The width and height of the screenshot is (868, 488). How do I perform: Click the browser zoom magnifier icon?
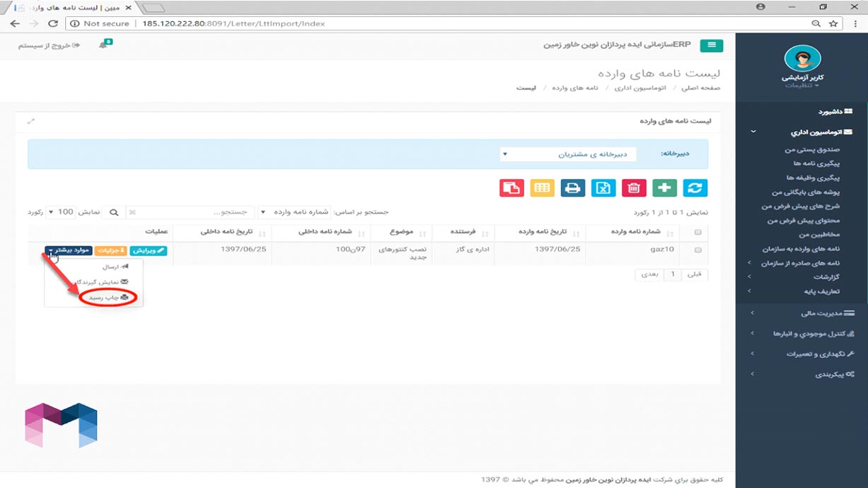point(817,23)
